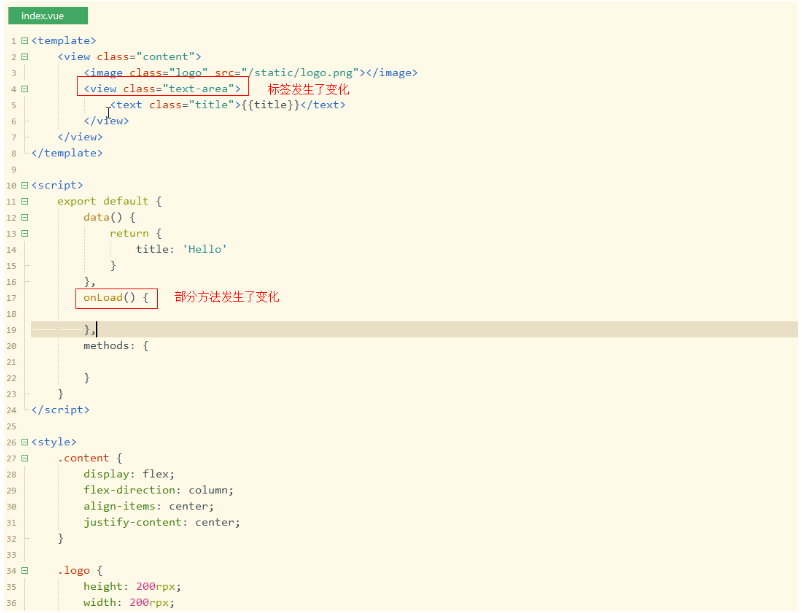The image size is (802, 613).
Task: Click the closing </template> tag
Action: click(67, 153)
